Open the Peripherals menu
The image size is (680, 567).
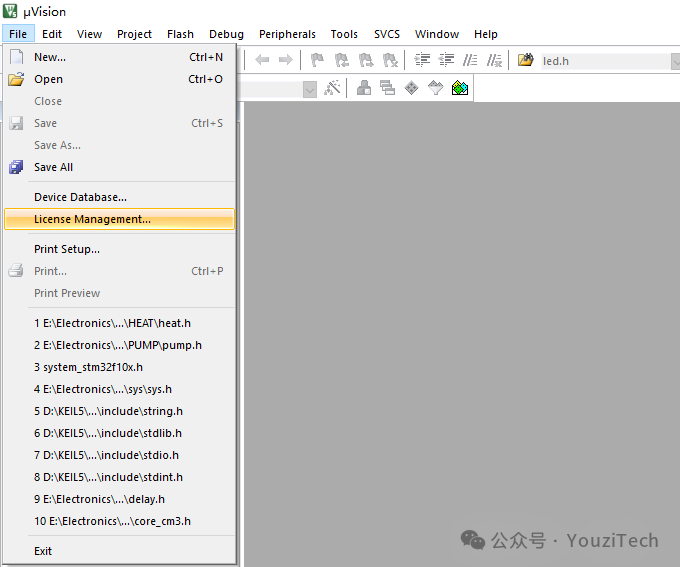coord(288,34)
